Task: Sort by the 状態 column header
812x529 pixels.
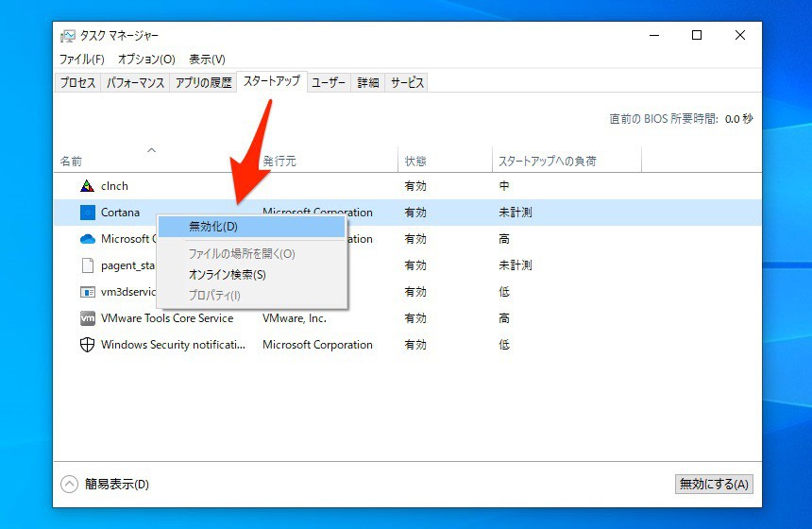Action: (x=415, y=162)
